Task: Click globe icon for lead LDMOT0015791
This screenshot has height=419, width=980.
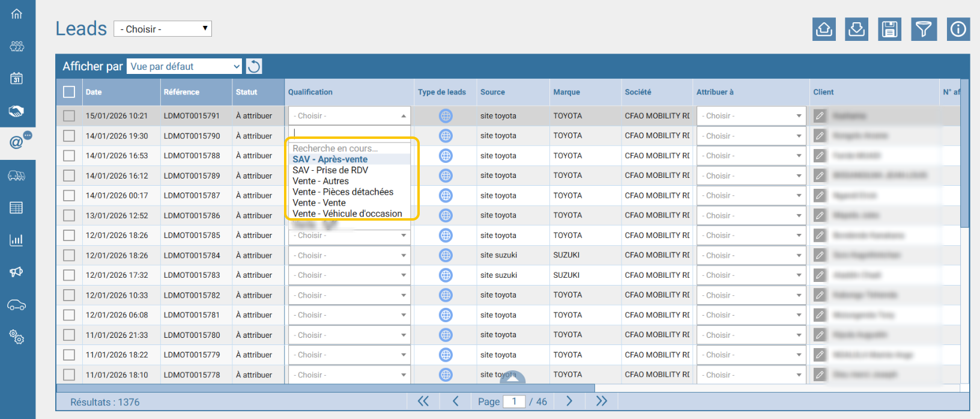Action: [446, 116]
